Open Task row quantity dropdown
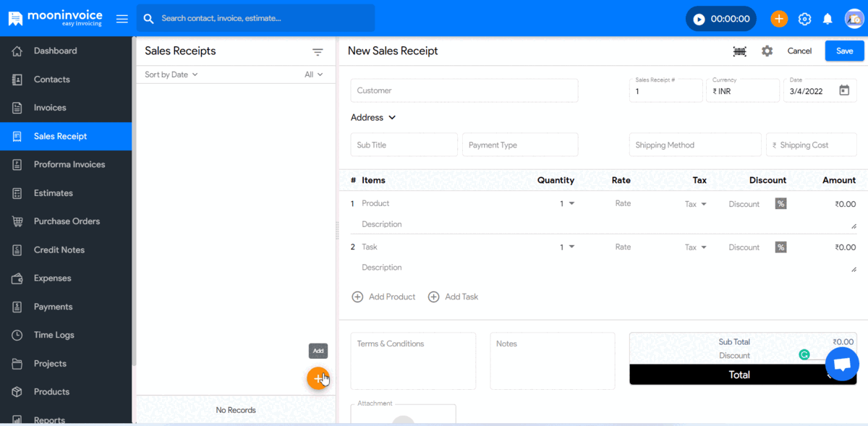 (567, 247)
